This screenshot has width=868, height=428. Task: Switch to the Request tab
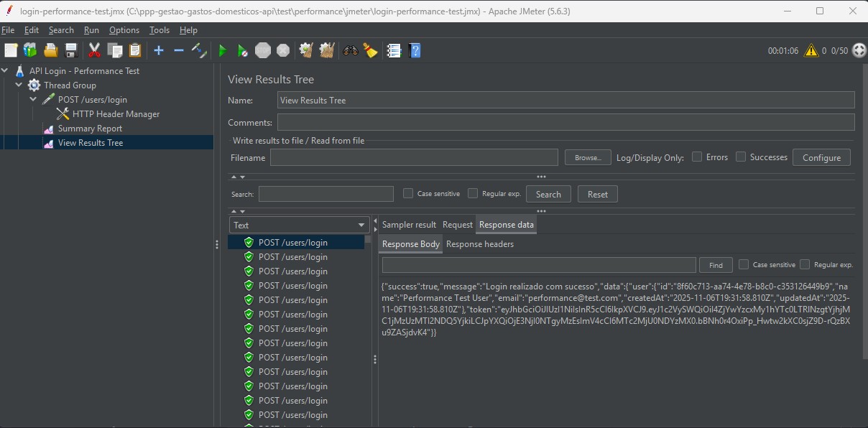click(x=458, y=225)
